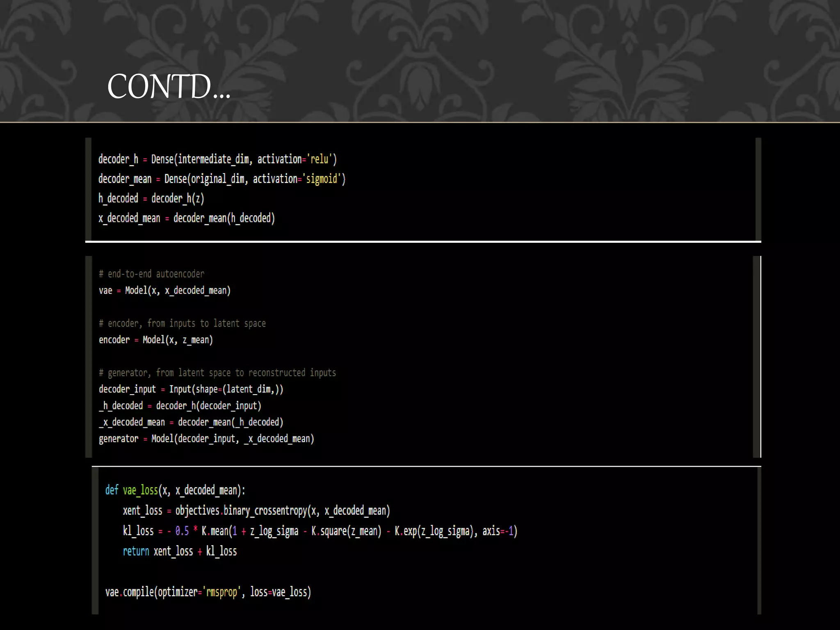Click the def vae_loss function header
Viewport: 840px width, 630px height.
[x=175, y=490]
